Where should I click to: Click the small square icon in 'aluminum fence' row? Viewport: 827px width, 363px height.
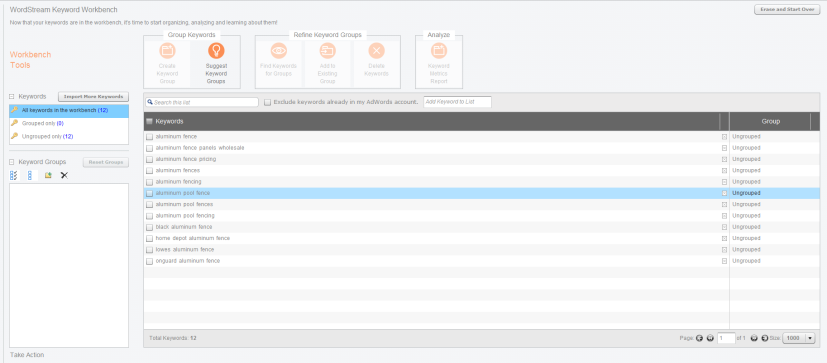coord(724,137)
